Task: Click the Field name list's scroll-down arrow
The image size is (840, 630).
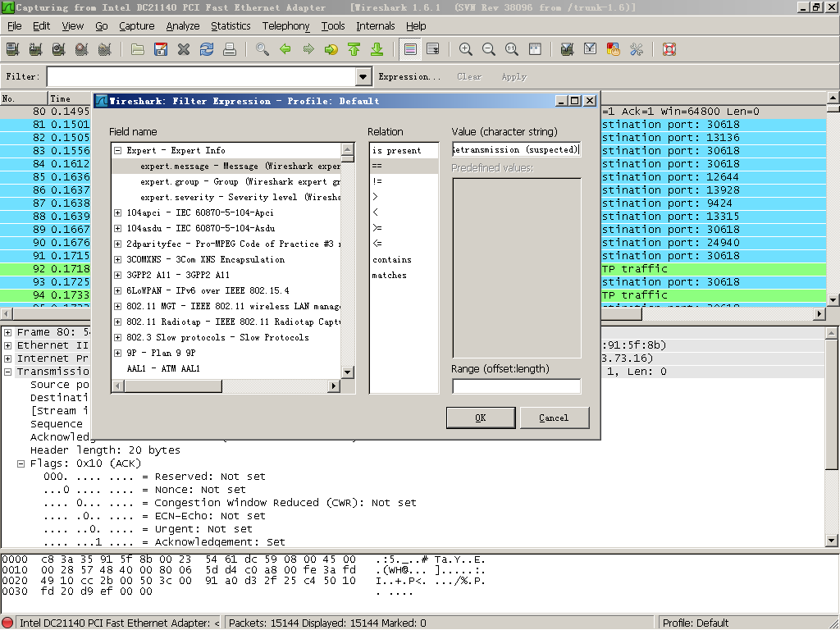Action: click(347, 372)
